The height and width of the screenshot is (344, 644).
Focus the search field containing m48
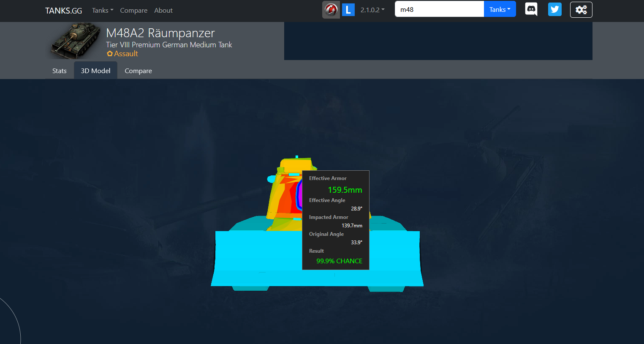[439, 9]
